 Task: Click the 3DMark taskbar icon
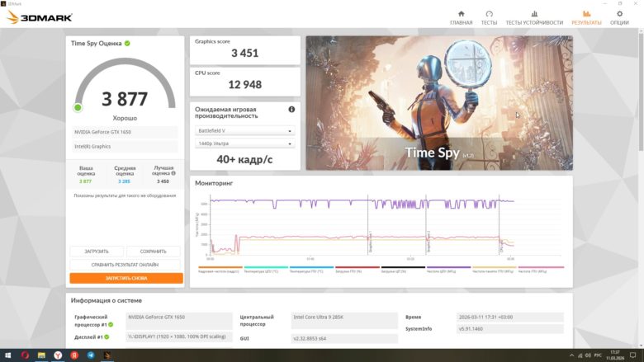click(107, 355)
